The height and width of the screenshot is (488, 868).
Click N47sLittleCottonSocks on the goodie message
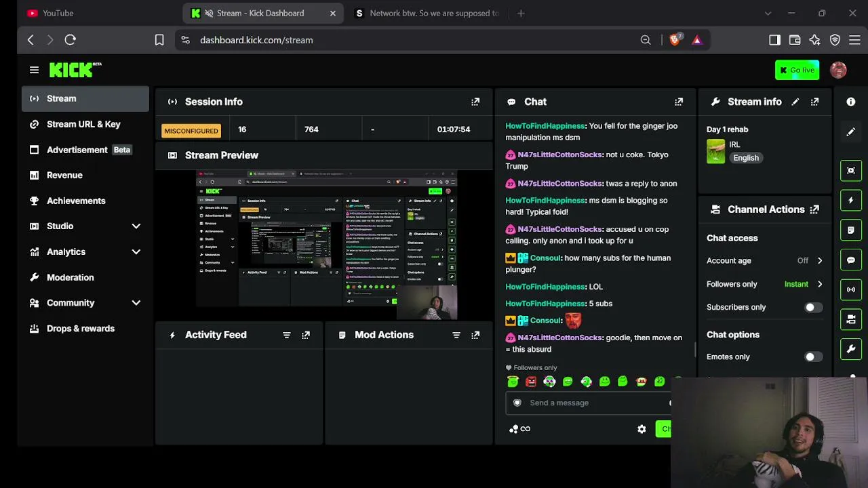[x=559, y=338]
